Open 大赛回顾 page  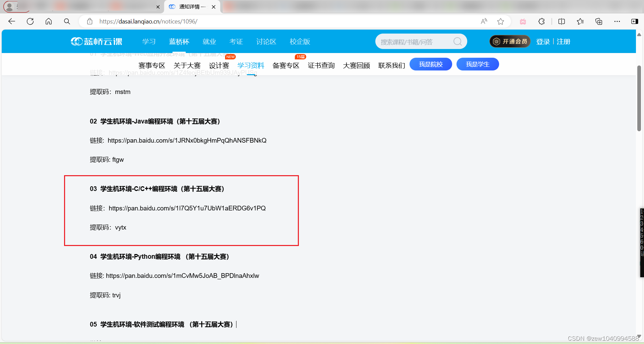coord(357,65)
